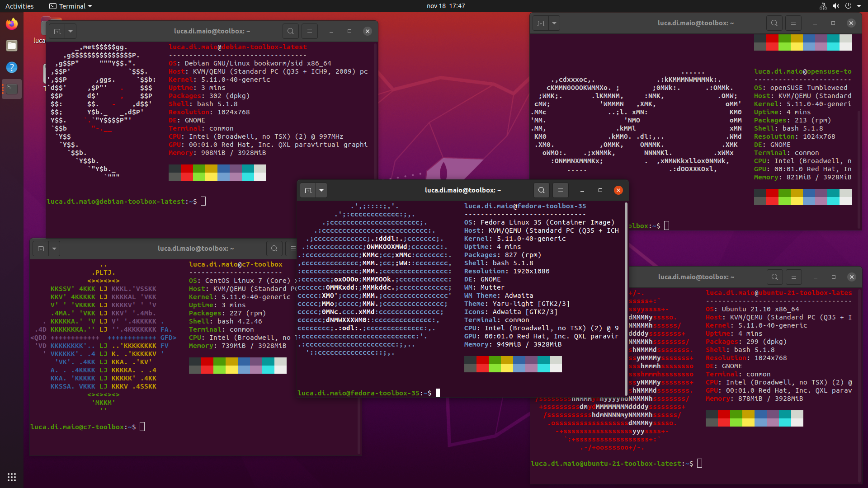
Task: Show applications grid in the dock
Action: pos(12,477)
